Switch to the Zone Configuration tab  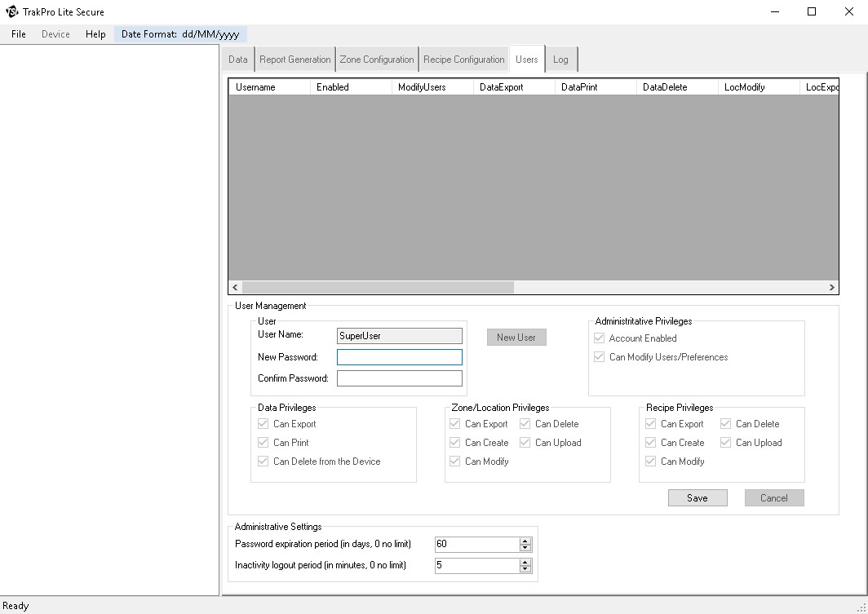click(377, 60)
